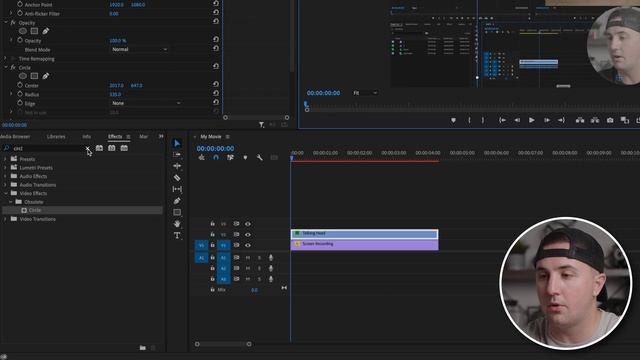Select the Track Select Forward tool
640x360 pixels.
[177, 155]
